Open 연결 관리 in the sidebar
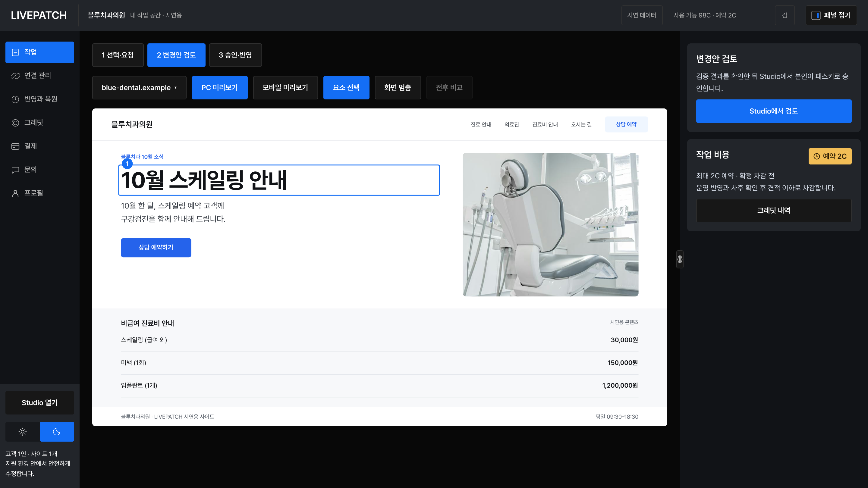The image size is (868, 488). point(40,76)
